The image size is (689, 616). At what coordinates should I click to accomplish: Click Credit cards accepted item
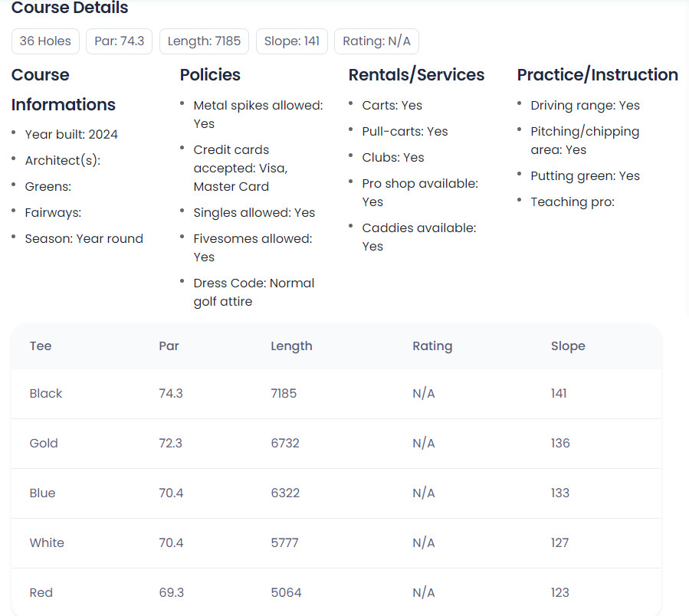[x=241, y=169]
